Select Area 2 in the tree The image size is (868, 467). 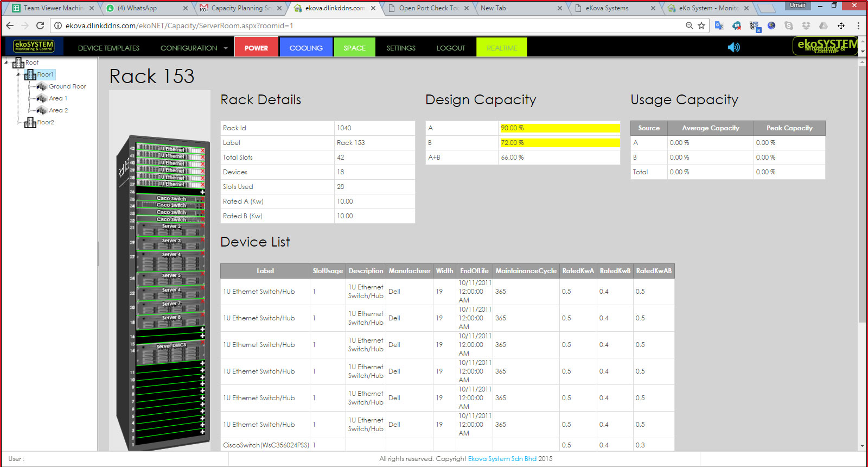tap(58, 110)
